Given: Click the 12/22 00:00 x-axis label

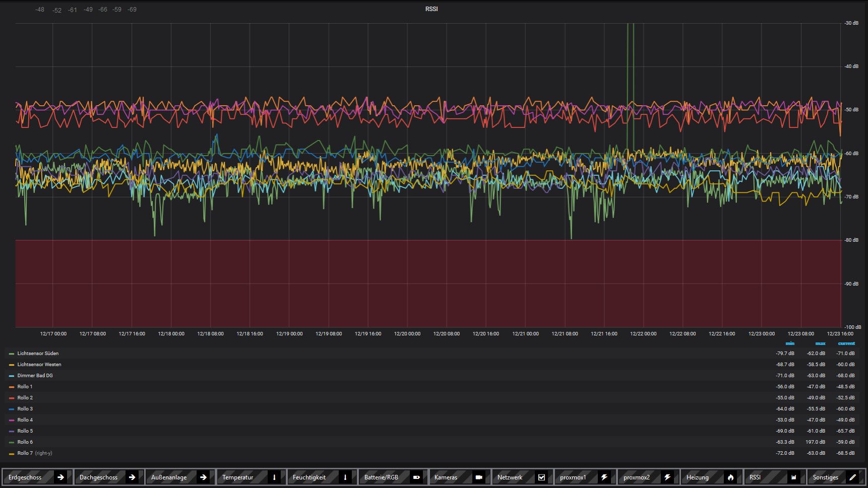Looking at the screenshot, I should (643, 334).
